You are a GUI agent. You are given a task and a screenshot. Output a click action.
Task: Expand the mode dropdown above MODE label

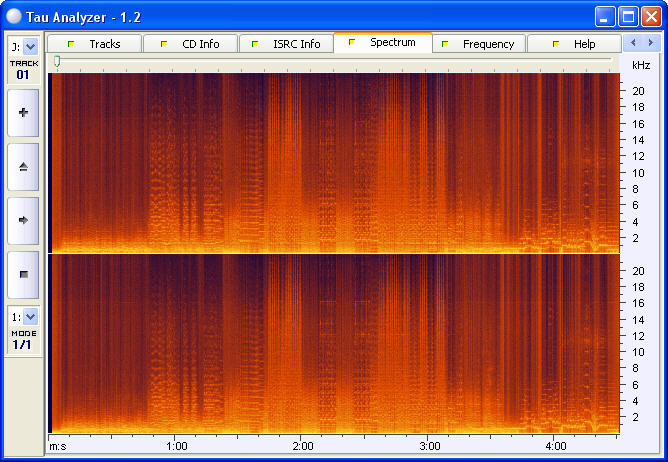30,317
